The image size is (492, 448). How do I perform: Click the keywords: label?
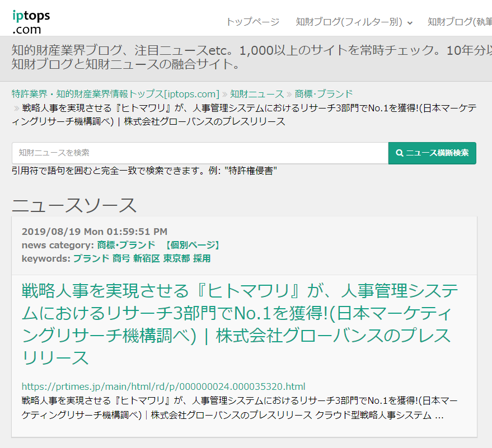tap(46, 258)
